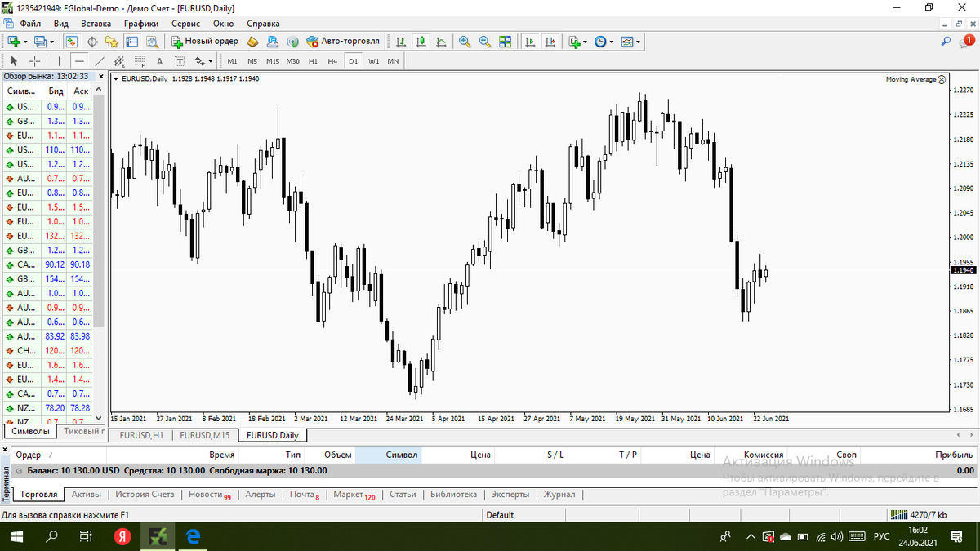980x551 pixels.
Task: Zoom out of the chart
Action: 484,41
